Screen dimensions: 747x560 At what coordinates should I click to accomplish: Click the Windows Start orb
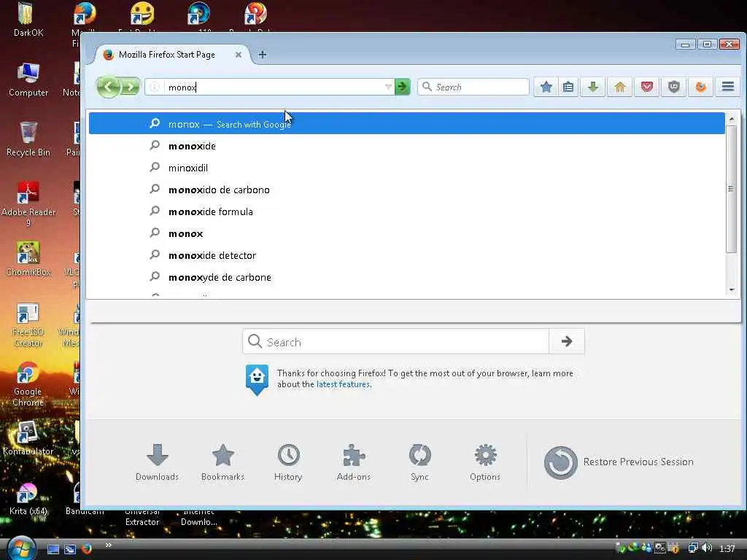tap(21, 548)
